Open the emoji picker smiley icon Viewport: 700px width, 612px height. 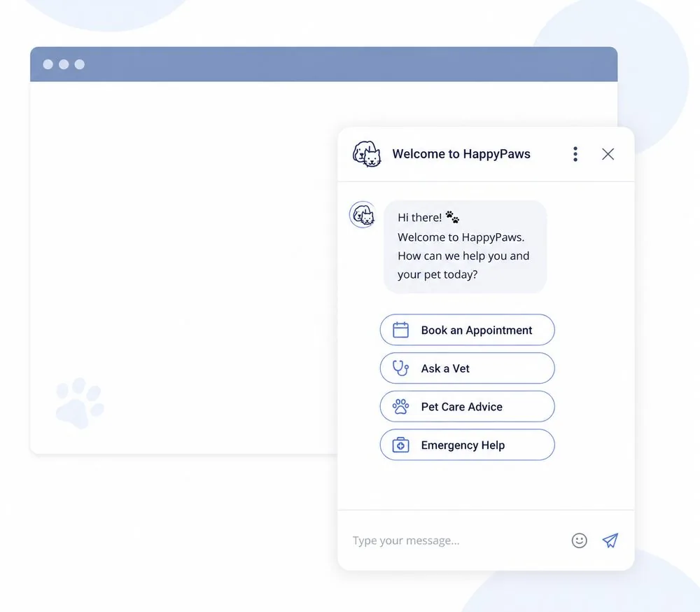579,541
